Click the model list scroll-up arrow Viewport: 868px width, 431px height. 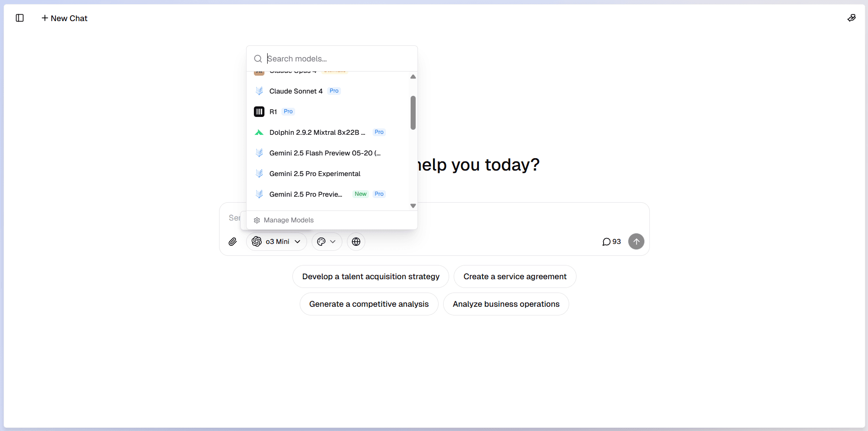pyautogui.click(x=413, y=77)
